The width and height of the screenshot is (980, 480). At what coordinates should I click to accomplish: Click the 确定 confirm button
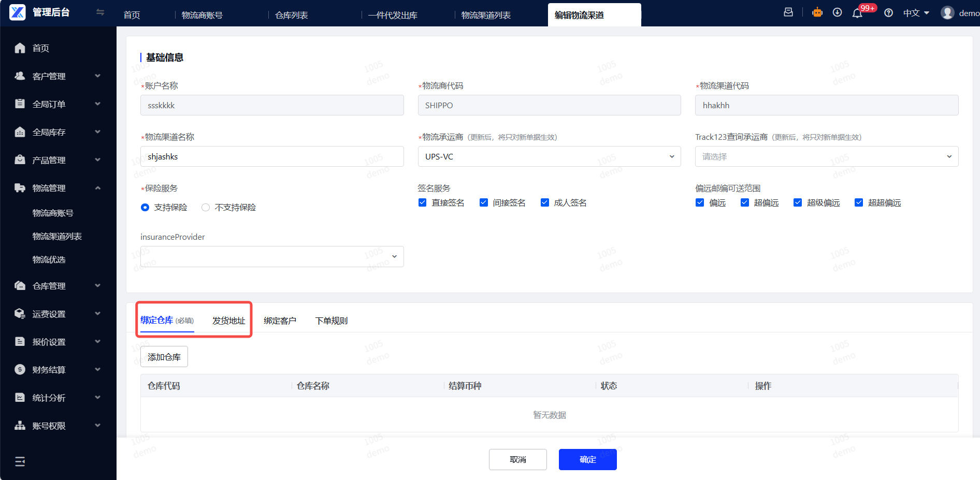point(588,459)
